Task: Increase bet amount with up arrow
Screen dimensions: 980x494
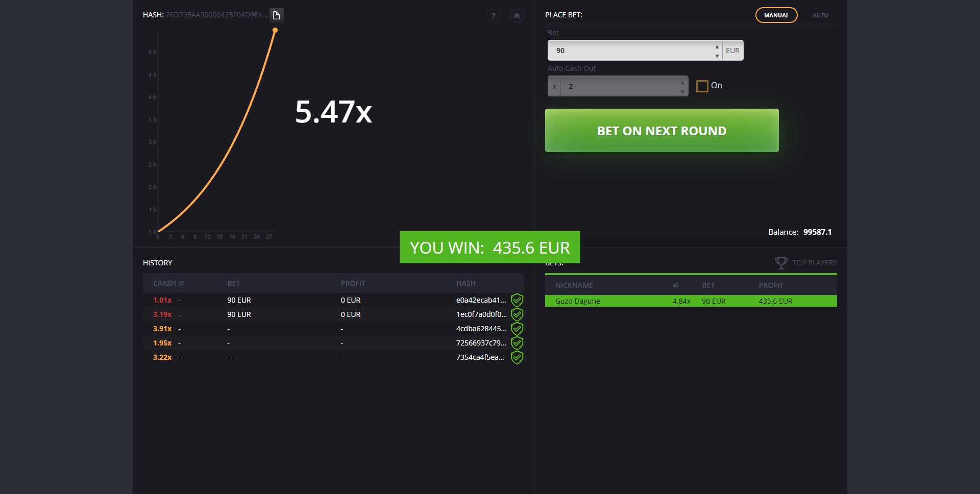Action: pos(717,46)
